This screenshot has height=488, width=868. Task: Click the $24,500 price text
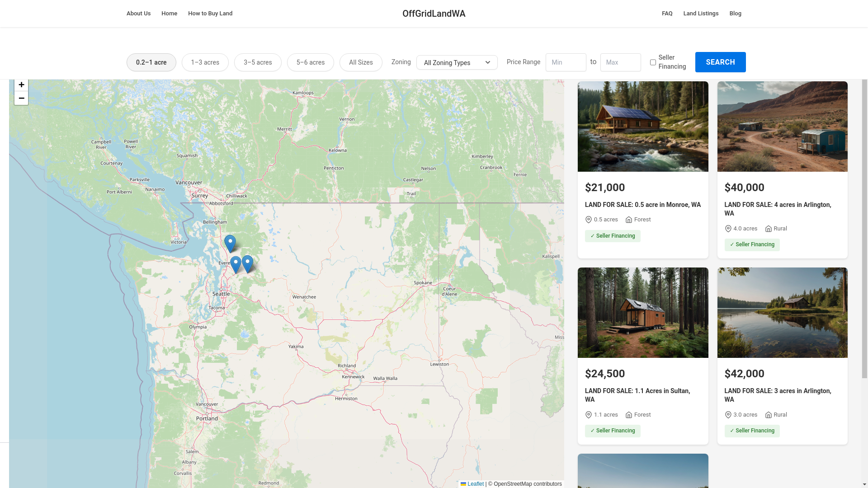[x=605, y=374]
